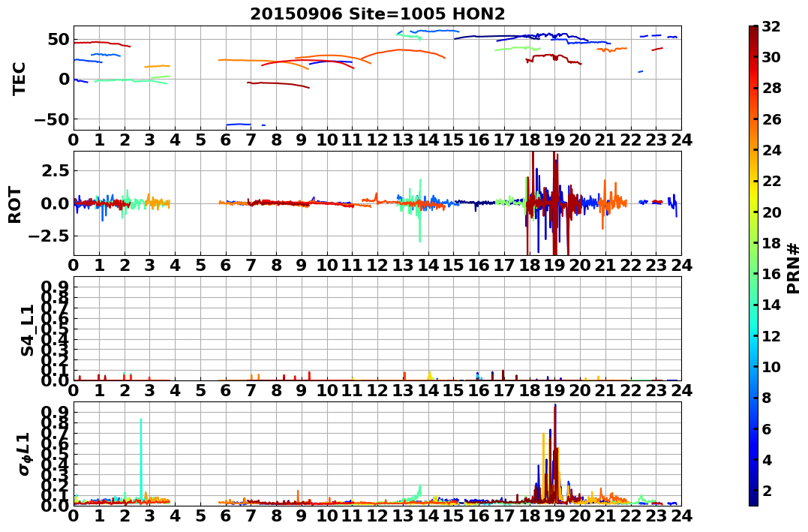
Task: Click x-axis tick 12 under TEC panel
Action: (x=377, y=140)
